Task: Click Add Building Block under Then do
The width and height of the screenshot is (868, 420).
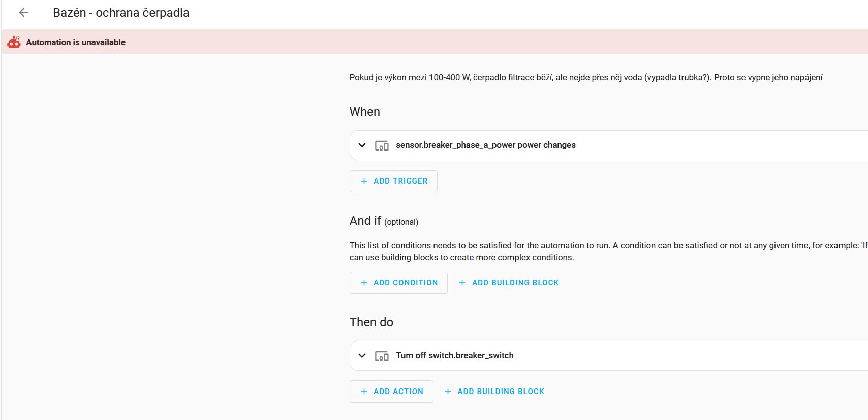Action: [500, 392]
